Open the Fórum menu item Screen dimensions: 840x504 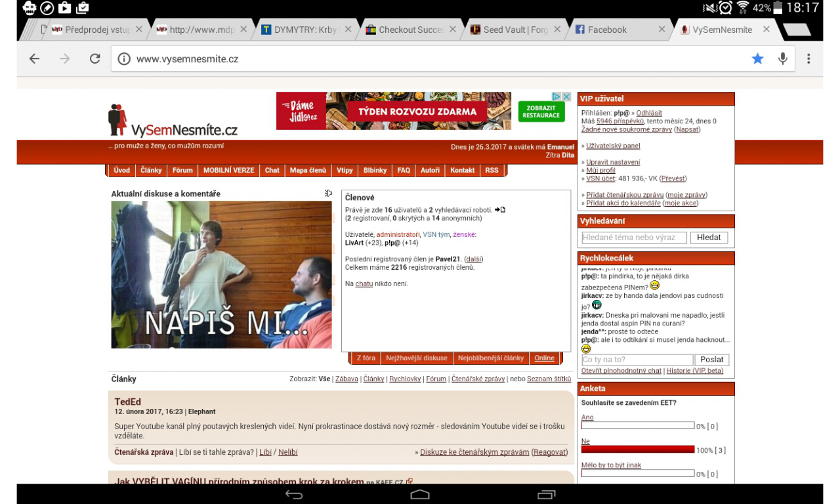(x=182, y=170)
